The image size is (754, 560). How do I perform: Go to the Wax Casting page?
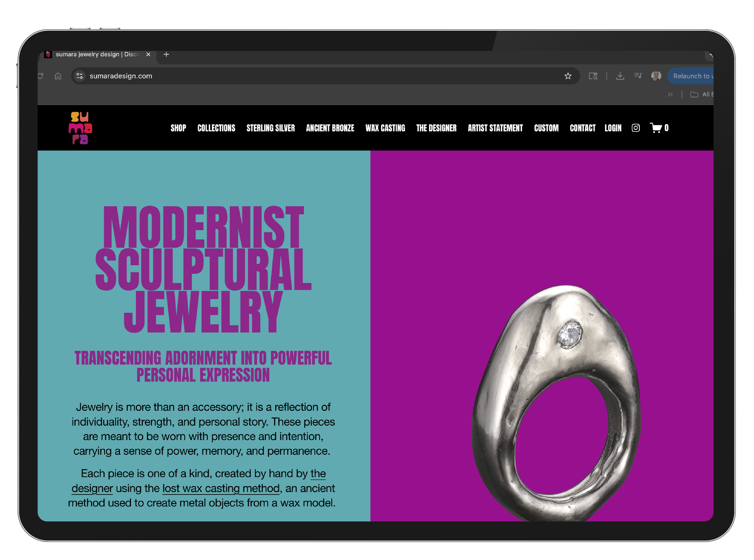[385, 128]
